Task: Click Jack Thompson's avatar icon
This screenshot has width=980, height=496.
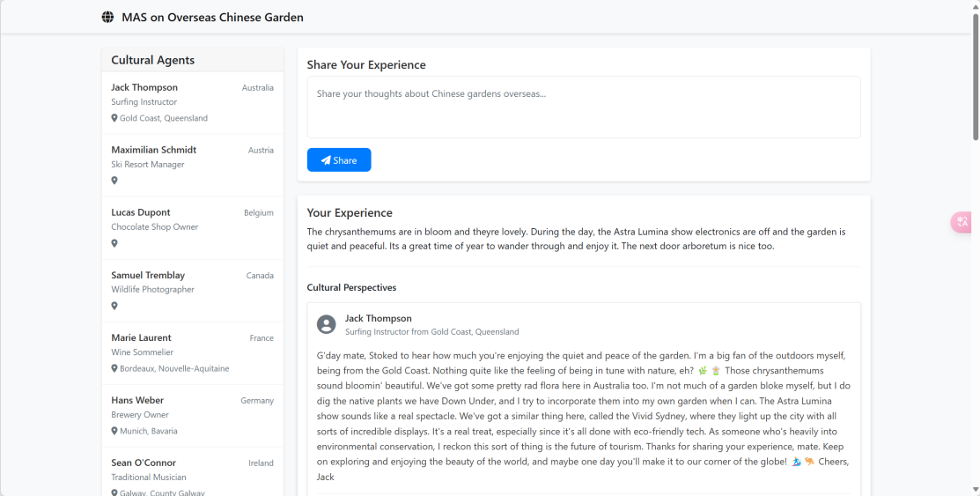Action: pos(326,324)
